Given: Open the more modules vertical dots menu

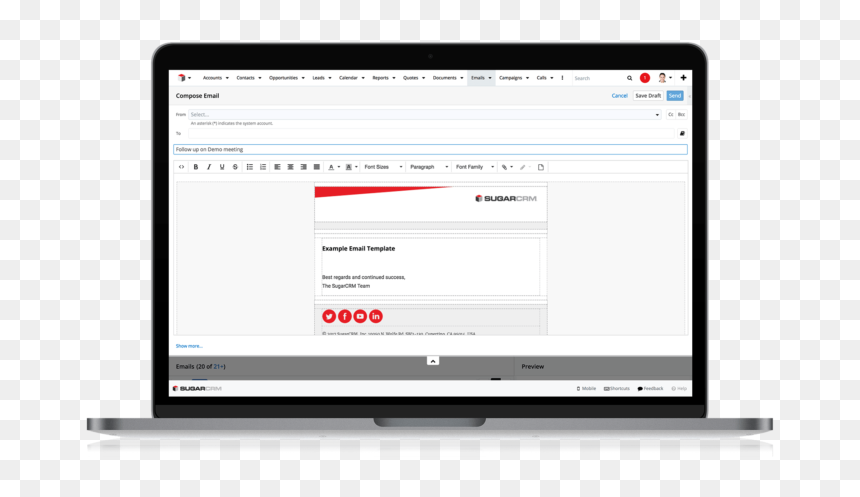Looking at the screenshot, I should [562, 78].
